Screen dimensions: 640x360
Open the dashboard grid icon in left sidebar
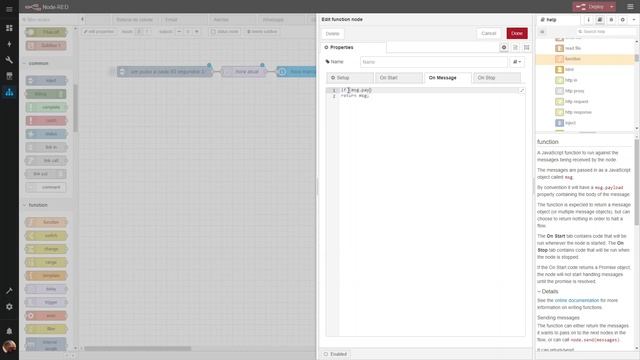[x=9, y=28]
